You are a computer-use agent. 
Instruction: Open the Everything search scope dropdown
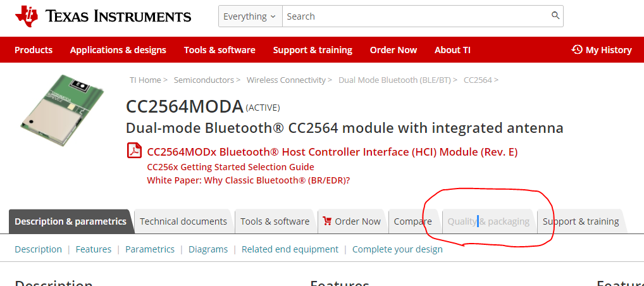[250, 16]
